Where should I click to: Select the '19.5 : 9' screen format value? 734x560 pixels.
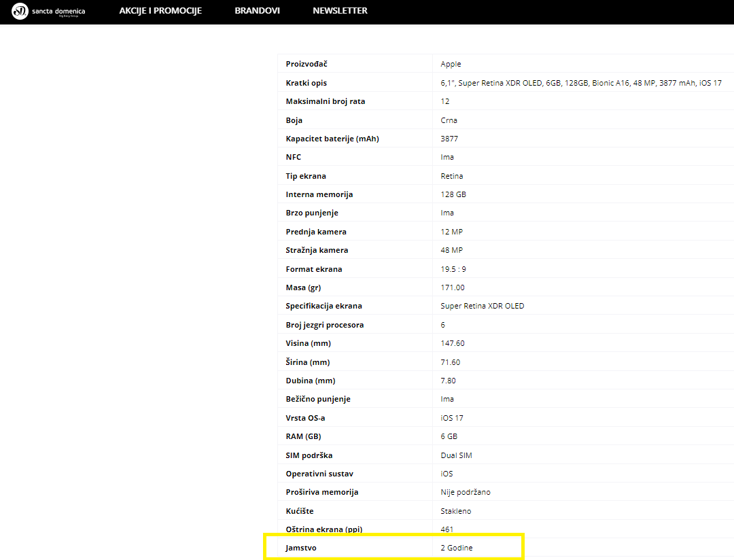pyautogui.click(x=453, y=269)
